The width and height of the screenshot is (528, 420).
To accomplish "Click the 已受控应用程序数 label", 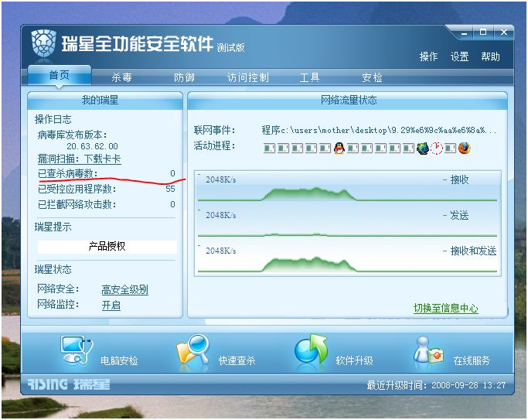I will (77, 189).
